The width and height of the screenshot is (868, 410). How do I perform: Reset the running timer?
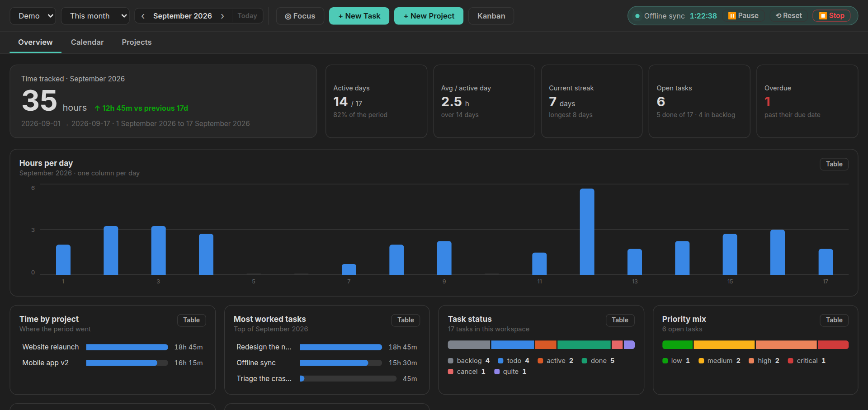point(789,16)
